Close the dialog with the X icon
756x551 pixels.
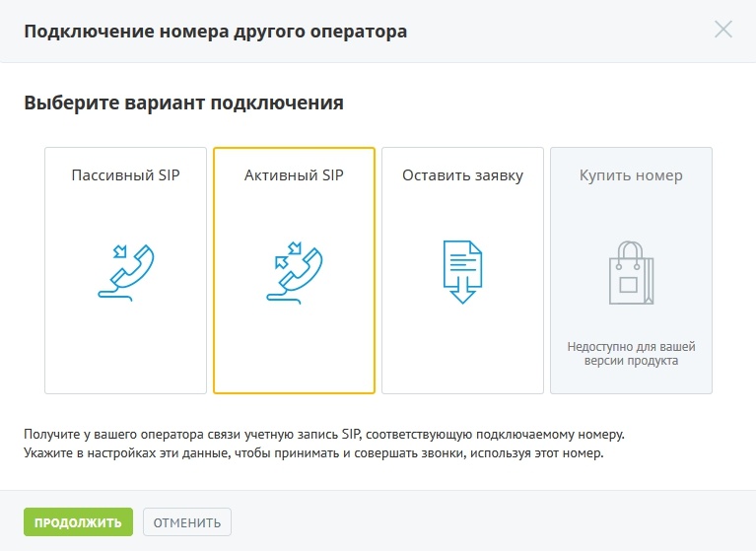click(723, 30)
